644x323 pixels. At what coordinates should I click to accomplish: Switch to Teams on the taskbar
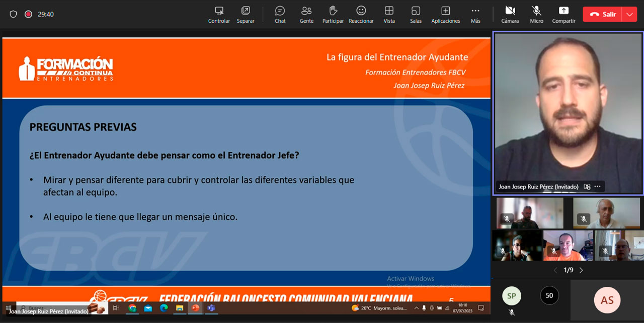point(211,308)
